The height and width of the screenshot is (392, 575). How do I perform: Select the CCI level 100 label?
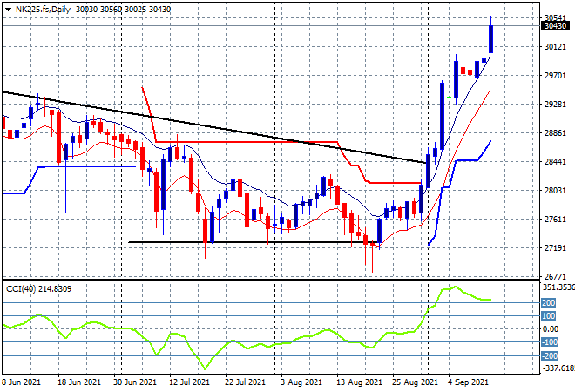coord(549,315)
